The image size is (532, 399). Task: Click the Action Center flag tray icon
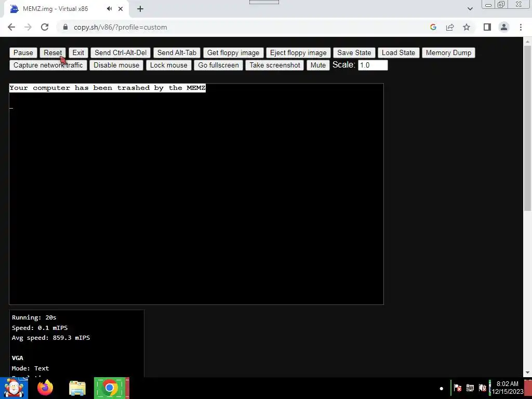[457, 388]
